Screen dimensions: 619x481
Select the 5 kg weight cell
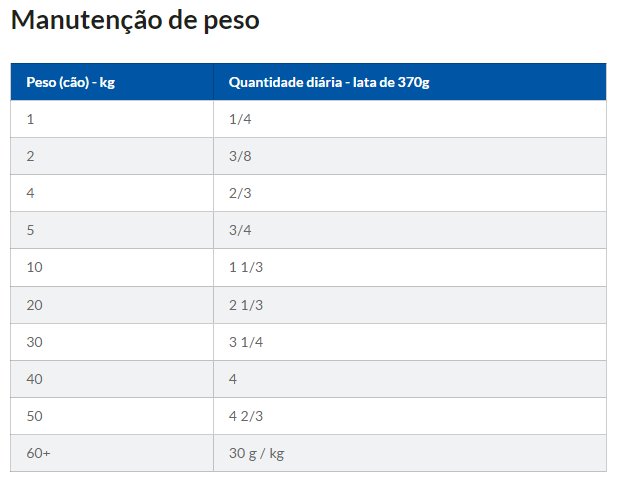(31, 230)
